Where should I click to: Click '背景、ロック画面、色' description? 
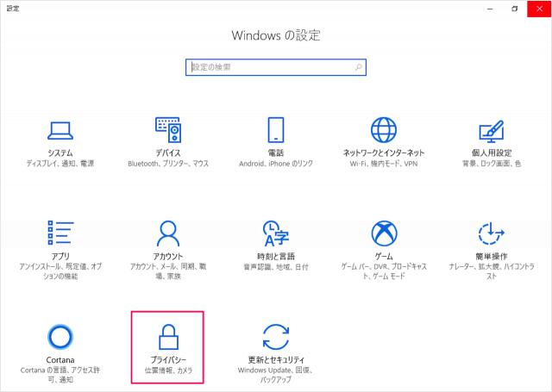pos(492,164)
